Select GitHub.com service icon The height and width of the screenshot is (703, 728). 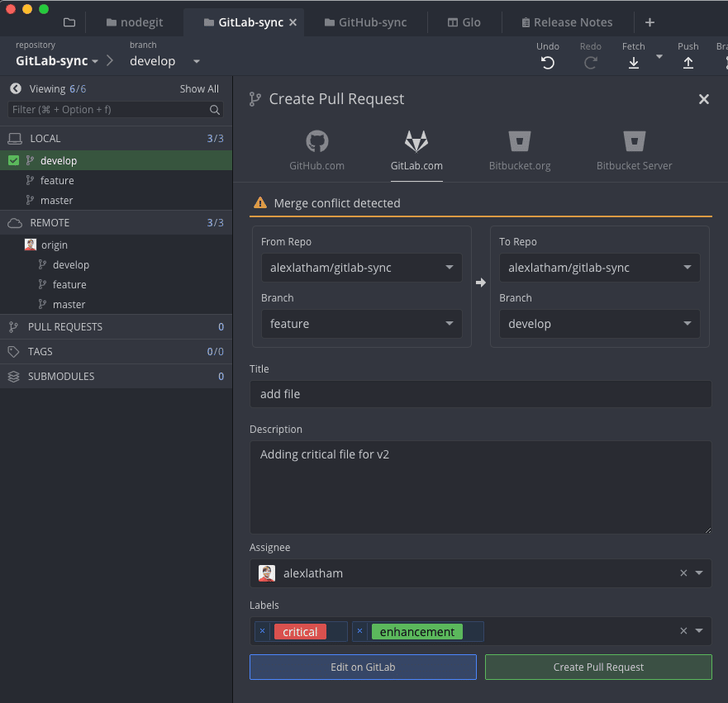click(316, 141)
